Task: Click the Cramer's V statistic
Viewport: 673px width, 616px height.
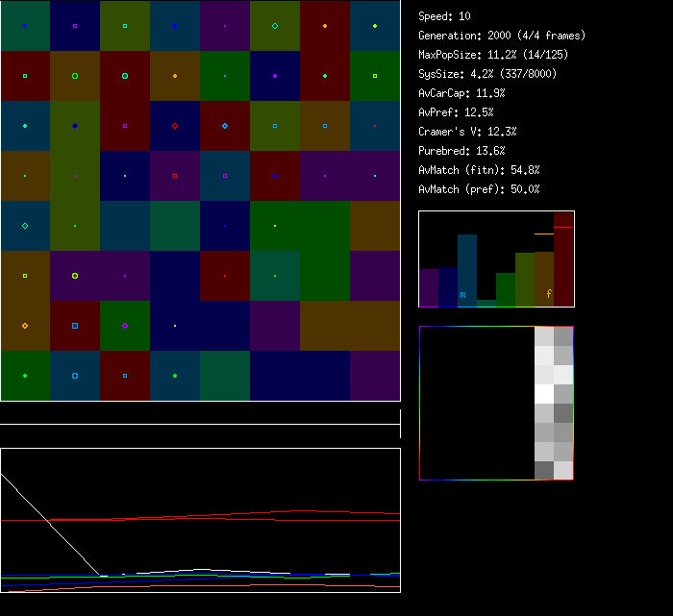Action: click(467, 132)
